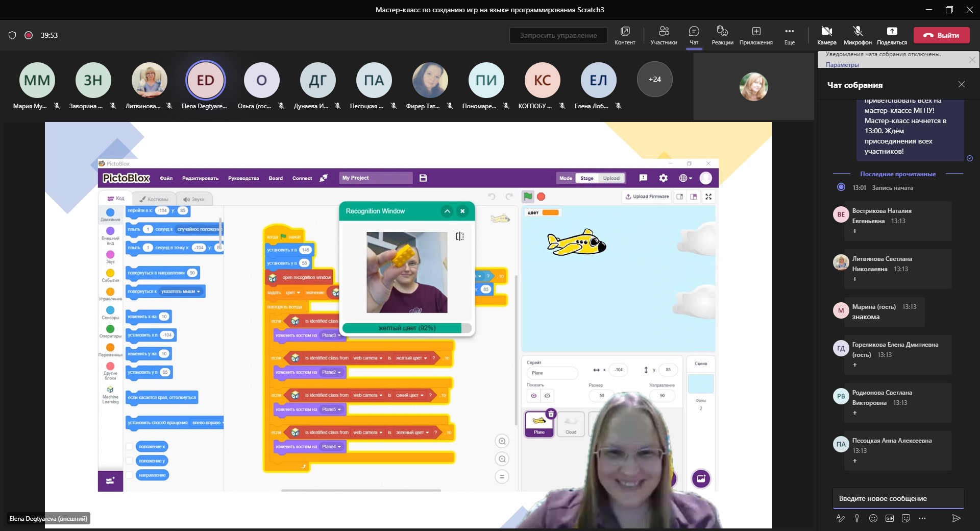Click the Выйти leave button

[x=941, y=35]
